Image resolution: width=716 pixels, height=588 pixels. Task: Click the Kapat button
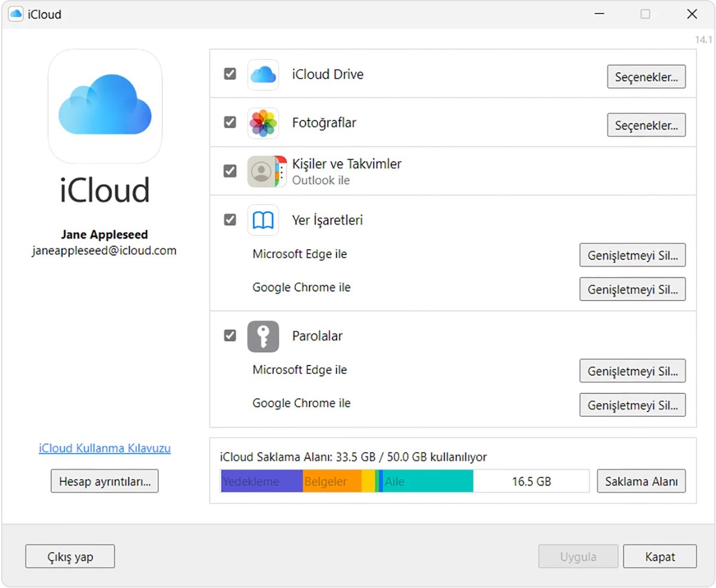pyautogui.click(x=660, y=557)
